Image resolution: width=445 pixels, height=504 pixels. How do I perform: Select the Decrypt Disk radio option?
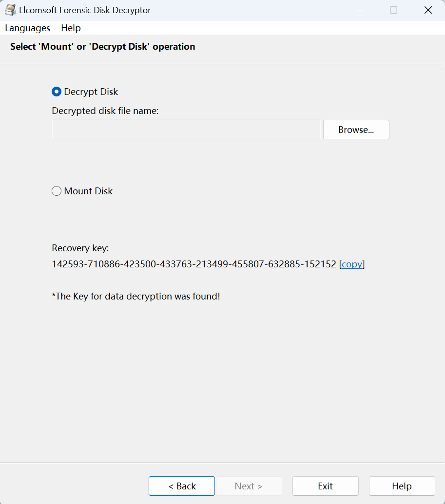57,92
